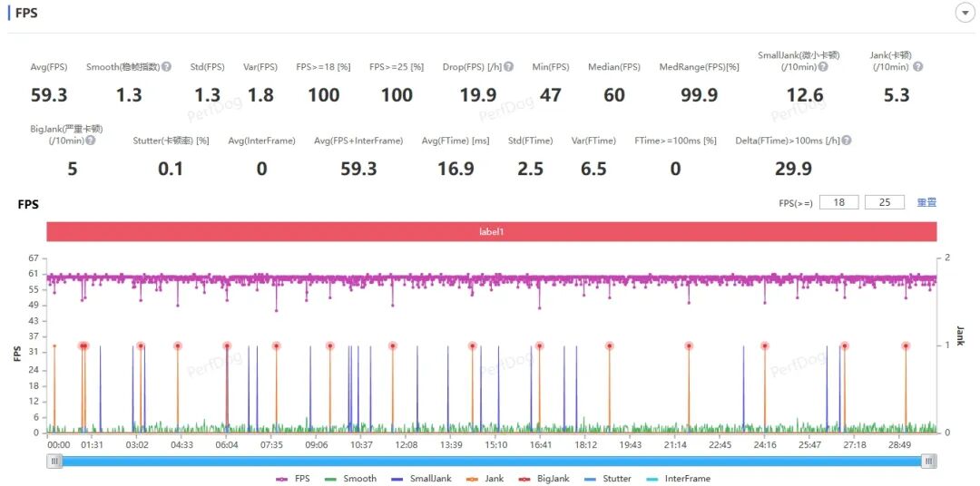Click MedRange(FPS)[%] value 99.9
This screenshot has width=980, height=486.
click(699, 95)
